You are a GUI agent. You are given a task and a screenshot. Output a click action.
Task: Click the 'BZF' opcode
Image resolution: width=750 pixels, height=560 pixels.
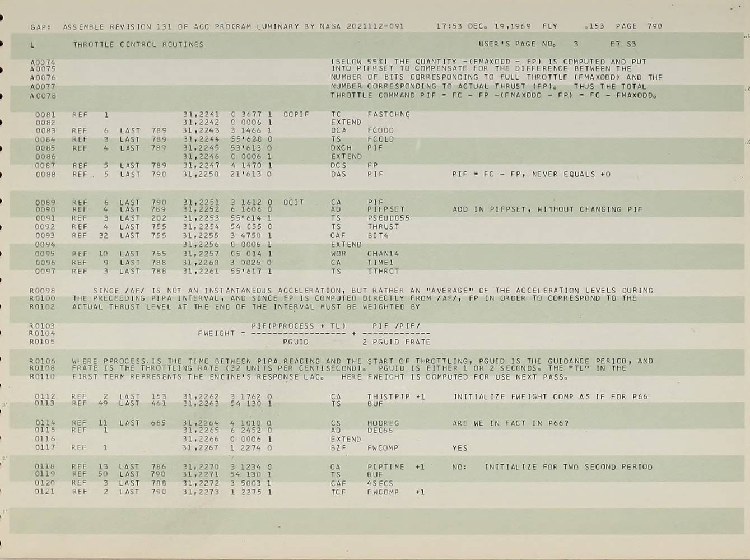(x=338, y=448)
